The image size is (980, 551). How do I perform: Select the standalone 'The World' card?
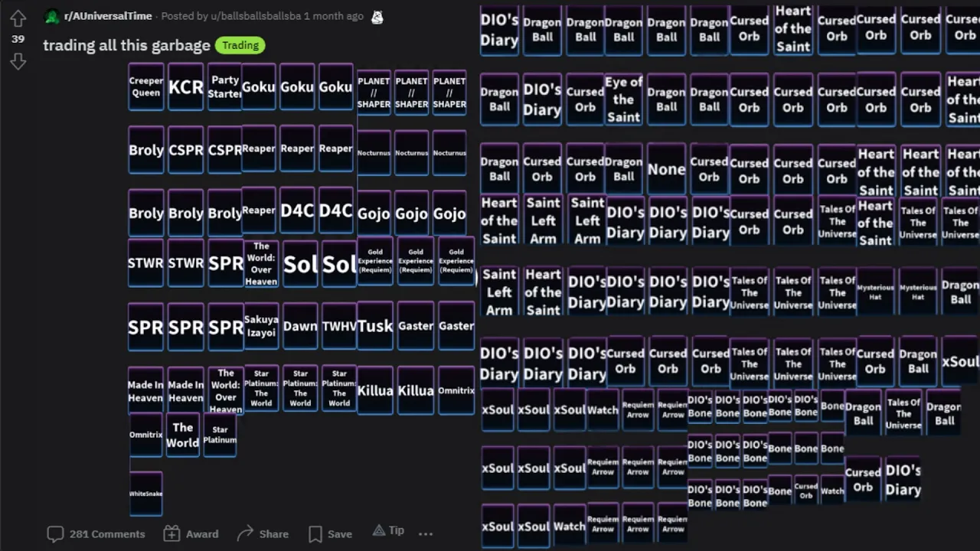pos(182,435)
